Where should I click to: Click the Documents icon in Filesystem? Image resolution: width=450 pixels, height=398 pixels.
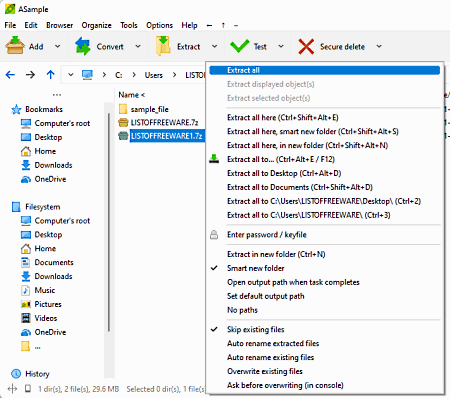coord(26,262)
